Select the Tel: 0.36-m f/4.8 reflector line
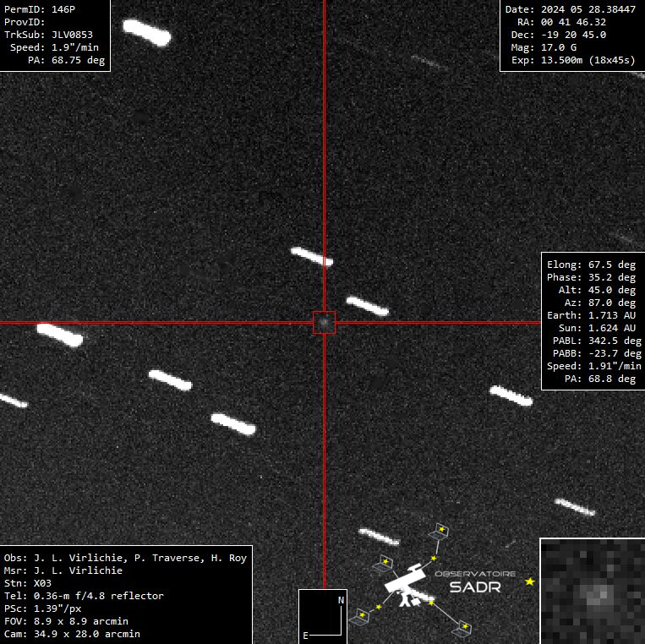The image size is (645, 644). click(x=84, y=596)
